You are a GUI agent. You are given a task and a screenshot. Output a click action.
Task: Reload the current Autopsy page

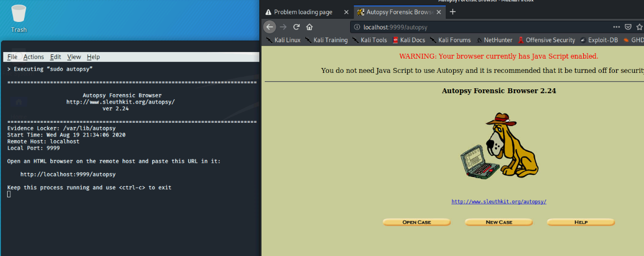297,27
